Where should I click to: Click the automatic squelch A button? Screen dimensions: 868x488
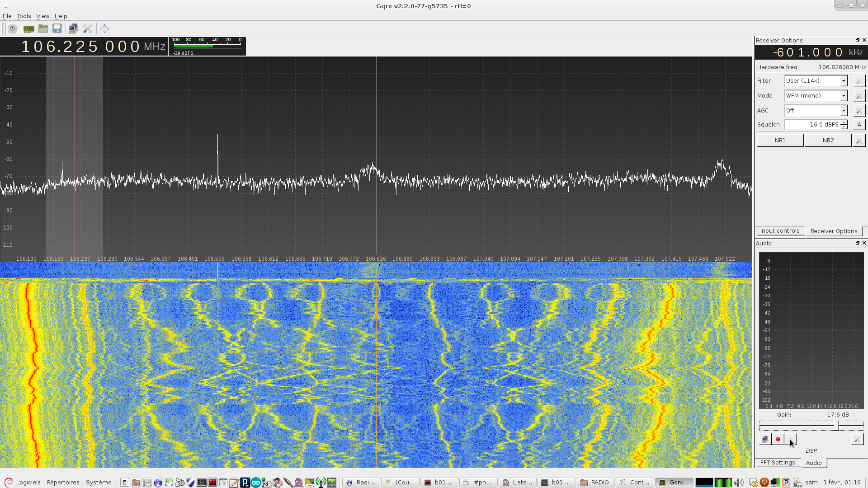tap(859, 125)
